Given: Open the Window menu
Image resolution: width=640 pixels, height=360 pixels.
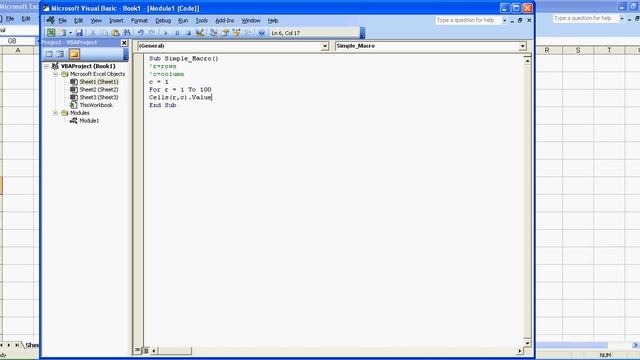Looking at the screenshot, I should click(x=251, y=20).
